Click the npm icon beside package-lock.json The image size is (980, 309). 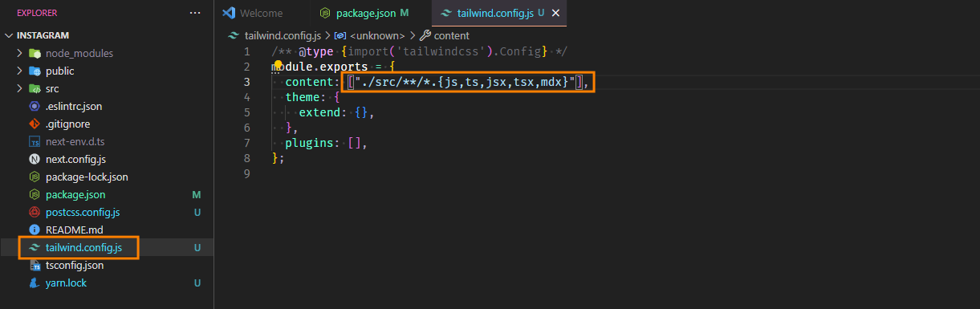[35, 177]
